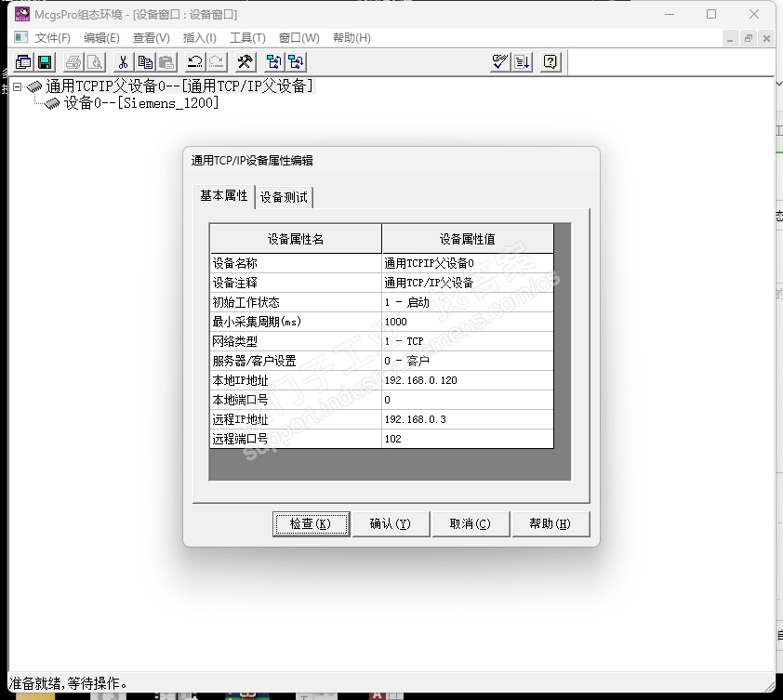783x700 pixels.
Task: Open the 文件(F) menu
Action: tap(52, 38)
